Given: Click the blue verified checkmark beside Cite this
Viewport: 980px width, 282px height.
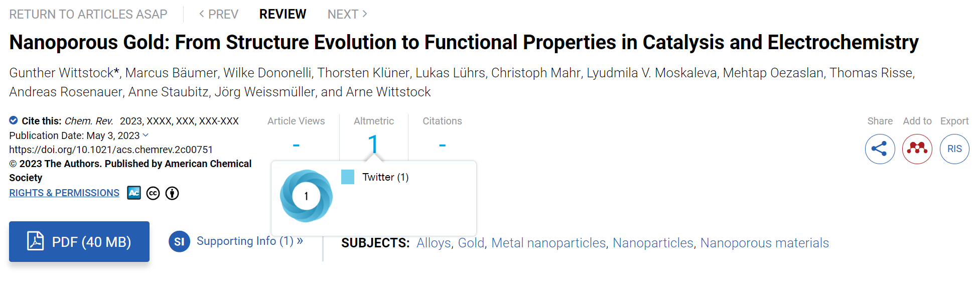Looking at the screenshot, I should point(14,120).
